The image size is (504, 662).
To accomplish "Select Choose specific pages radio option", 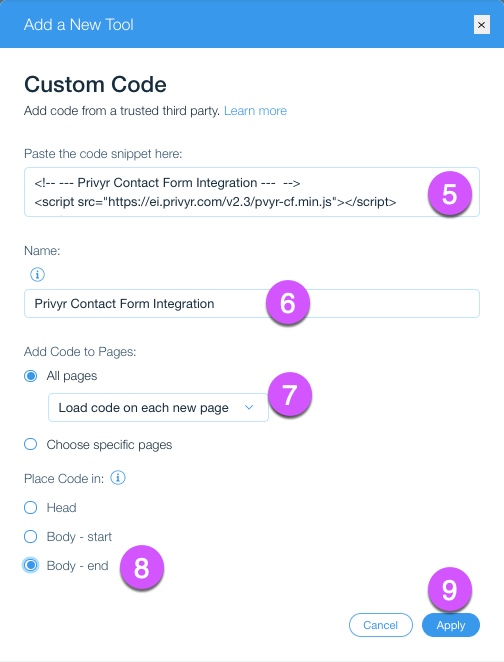I will tap(30, 444).
